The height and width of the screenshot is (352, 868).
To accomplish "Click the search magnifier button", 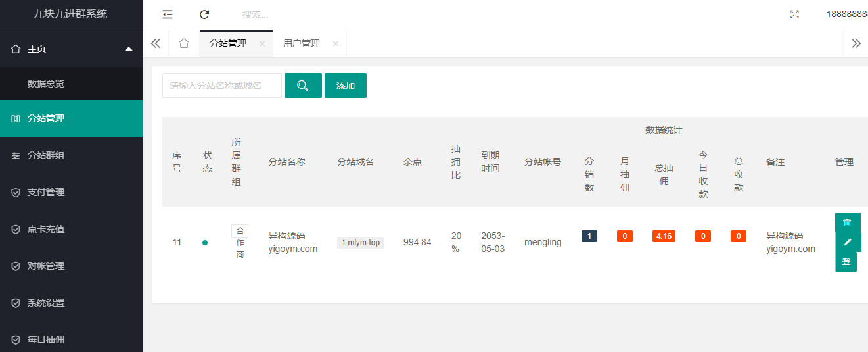I will (303, 86).
